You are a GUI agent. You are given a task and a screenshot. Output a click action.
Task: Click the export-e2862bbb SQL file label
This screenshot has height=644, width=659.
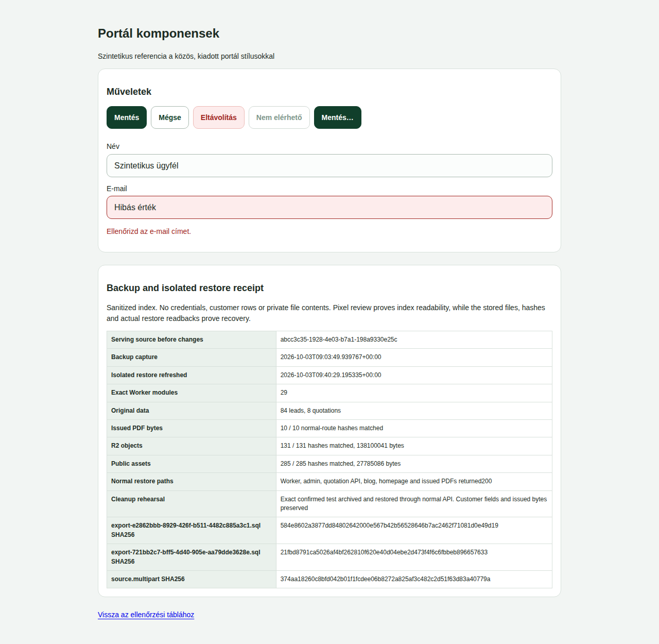[x=186, y=530]
